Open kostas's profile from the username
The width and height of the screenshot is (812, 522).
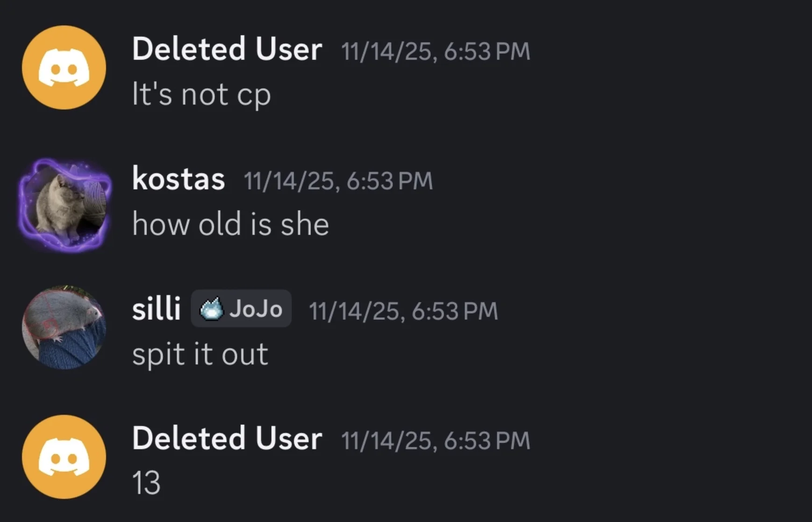[x=178, y=179]
